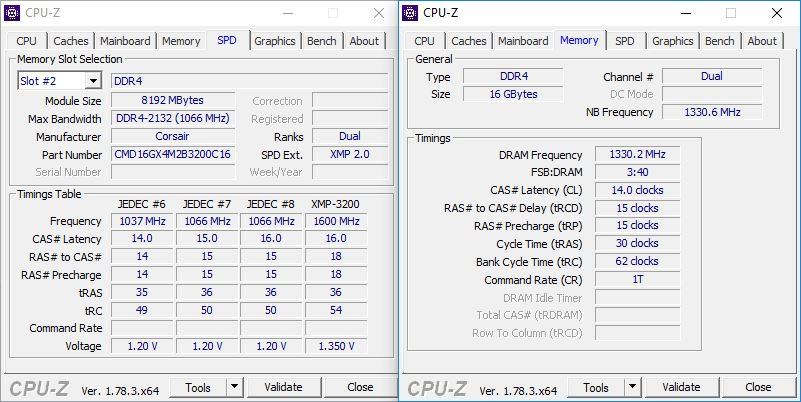Open Caches tab in right window
Viewport: 801px width, 402px height.
click(x=468, y=41)
